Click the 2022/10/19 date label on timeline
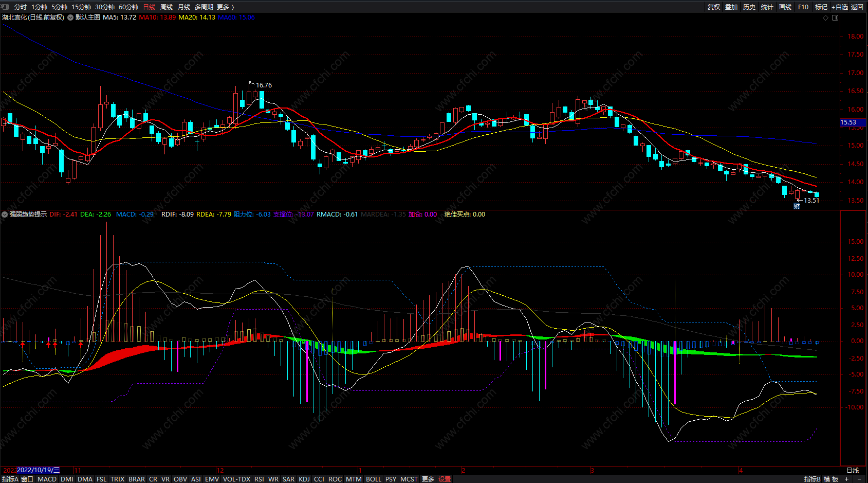Screen dimensions: 868x483 [x=39, y=470]
